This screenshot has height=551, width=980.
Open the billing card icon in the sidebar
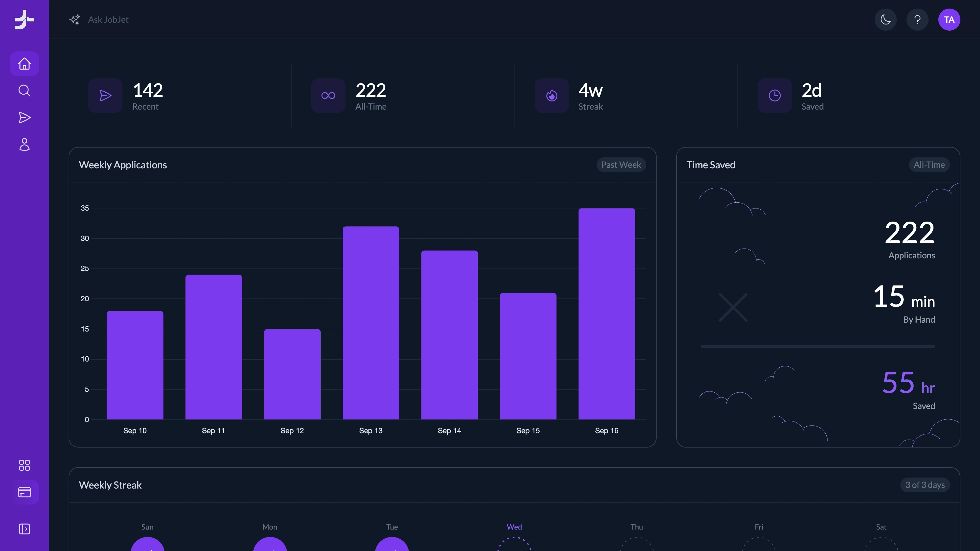[x=24, y=493]
